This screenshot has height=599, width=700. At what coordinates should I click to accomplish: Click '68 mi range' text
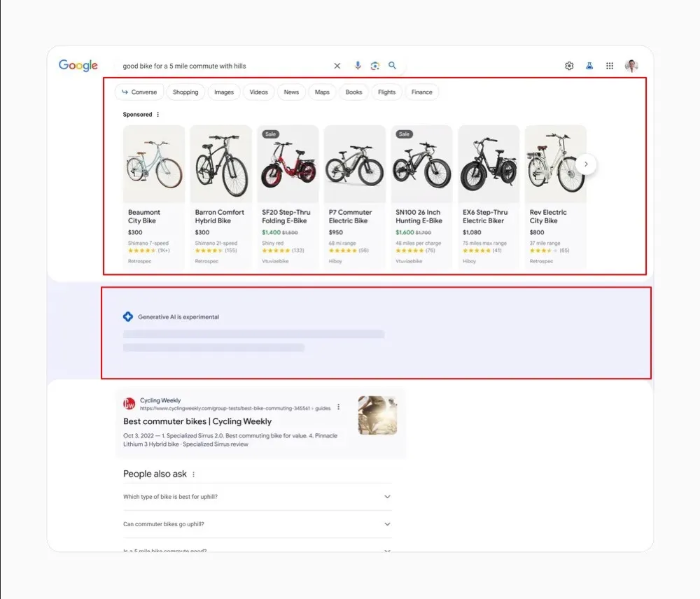pyautogui.click(x=342, y=244)
